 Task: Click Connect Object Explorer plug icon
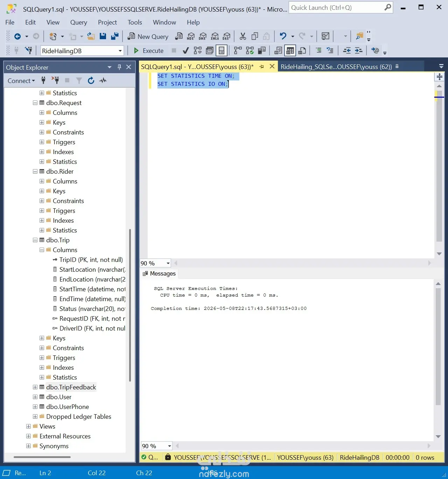click(43, 81)
